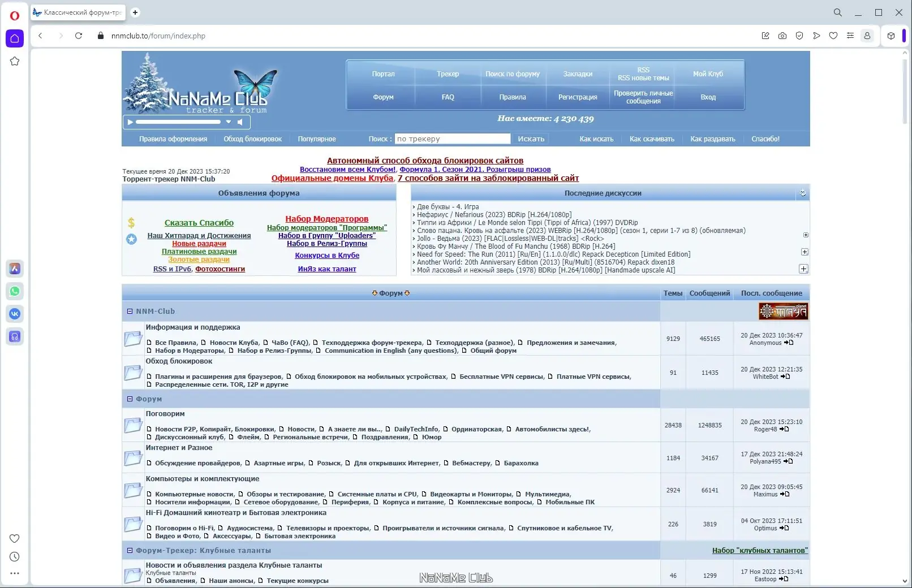Open the Компьютерные новости subforum

[x=194, y=494]
